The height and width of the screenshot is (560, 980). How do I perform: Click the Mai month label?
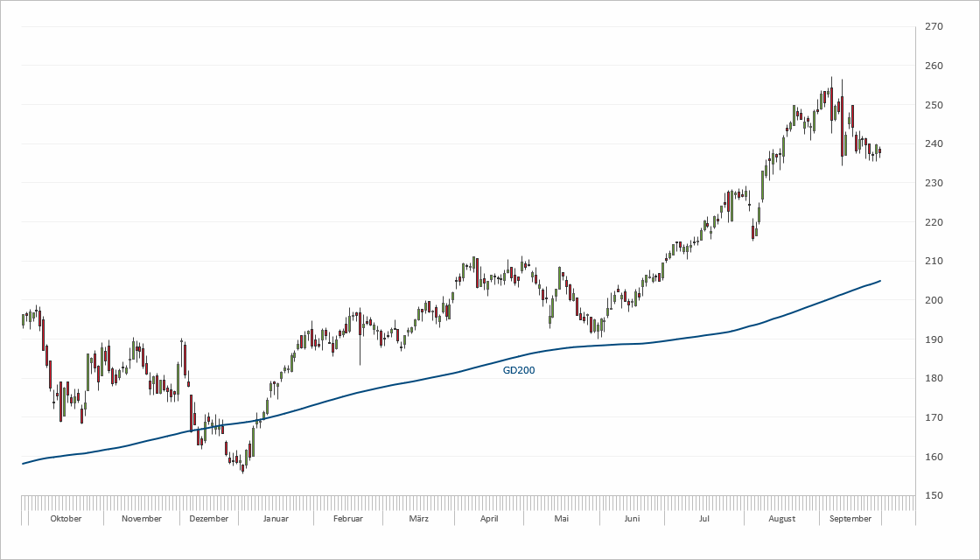click(x=562, y=518)
